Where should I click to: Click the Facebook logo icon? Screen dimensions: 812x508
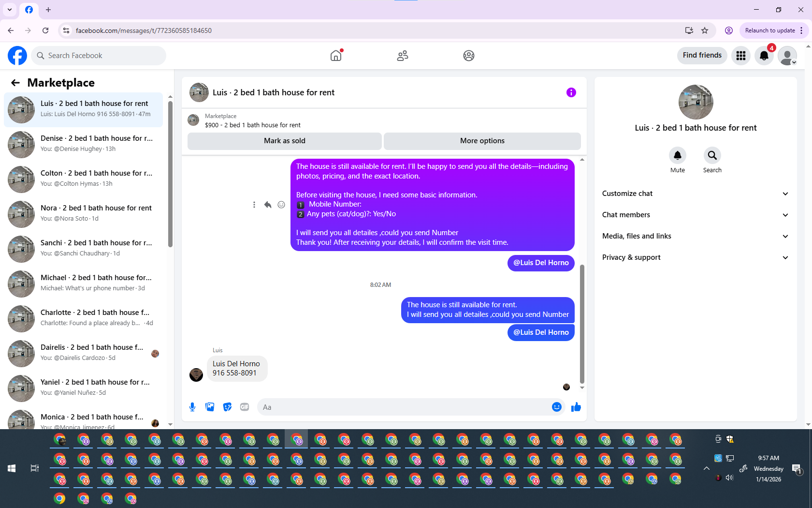pyautogui.click(x=17, y=56)
